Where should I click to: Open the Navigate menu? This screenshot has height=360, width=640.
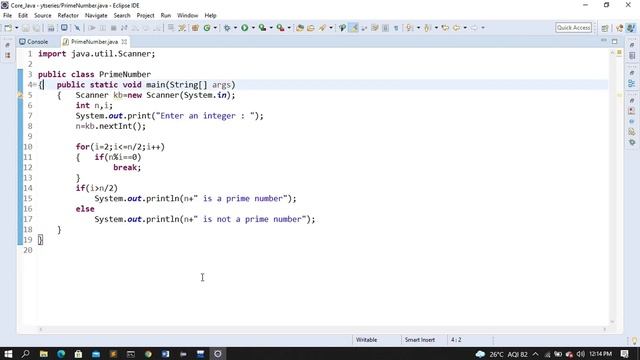click(96, 16)
